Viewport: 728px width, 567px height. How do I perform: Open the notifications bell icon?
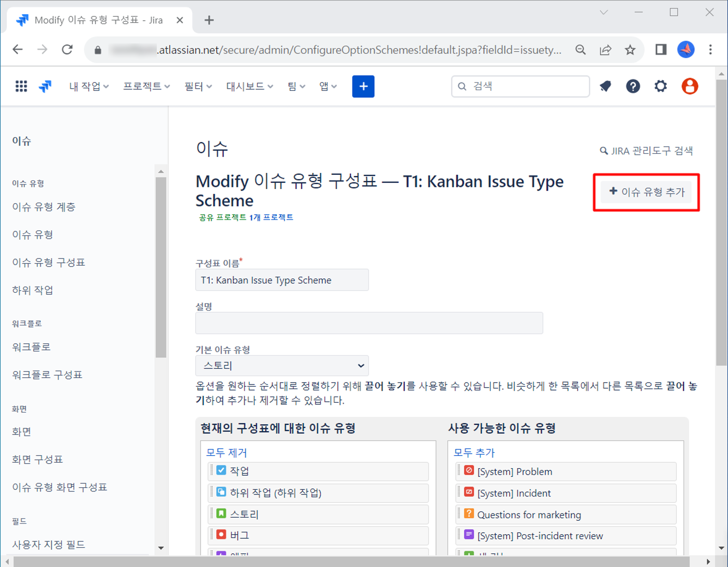tap(605, 86)
